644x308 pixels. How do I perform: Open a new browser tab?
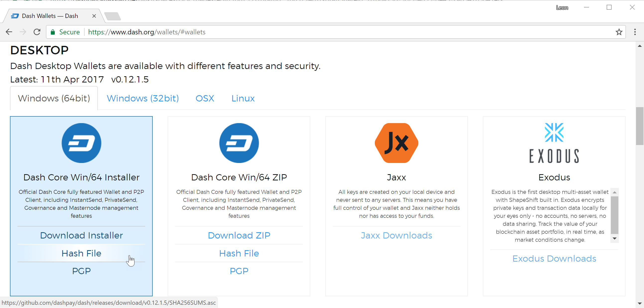[113, 16]
